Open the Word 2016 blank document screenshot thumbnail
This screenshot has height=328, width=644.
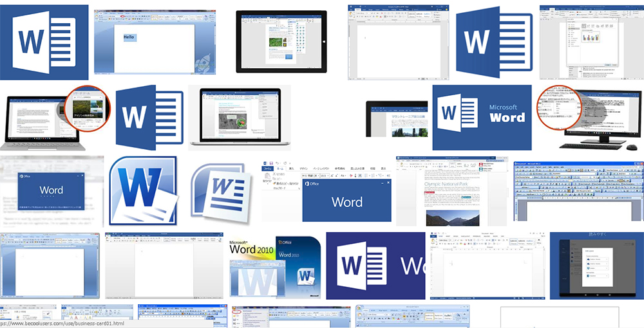(x=399, y=42)
